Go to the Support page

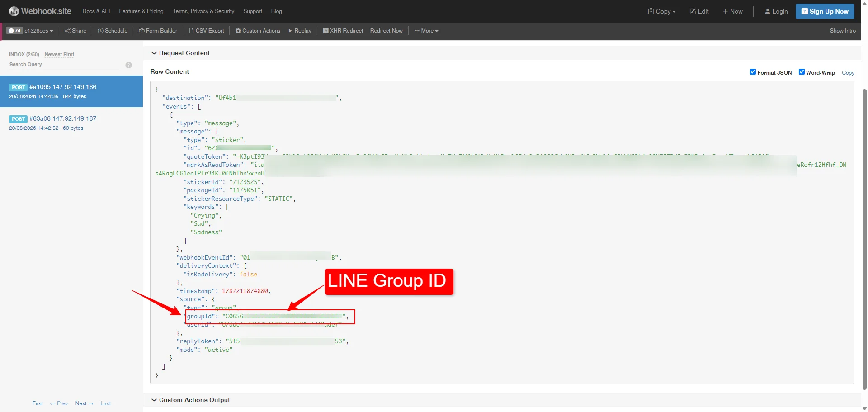(x=253, y=11)
